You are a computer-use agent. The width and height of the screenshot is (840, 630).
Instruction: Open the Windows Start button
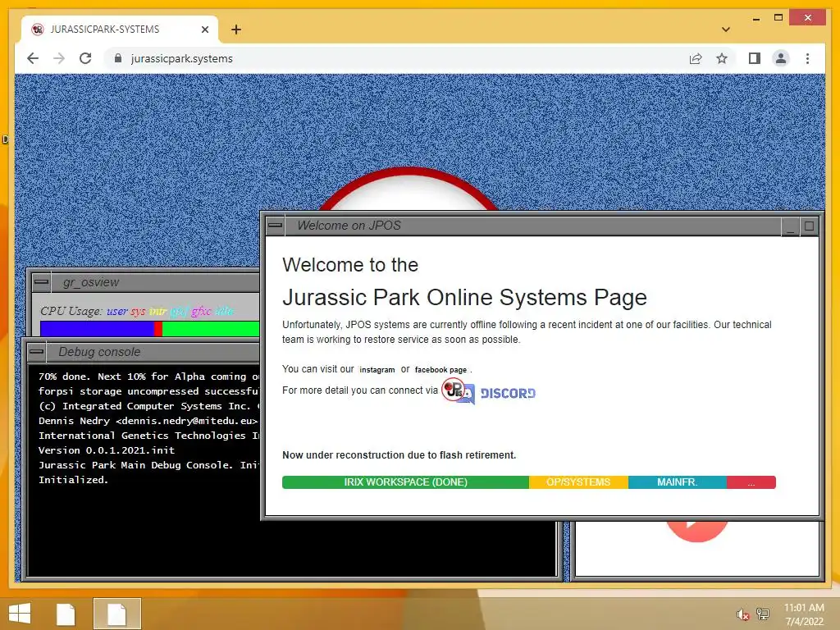tap(20, 614)
